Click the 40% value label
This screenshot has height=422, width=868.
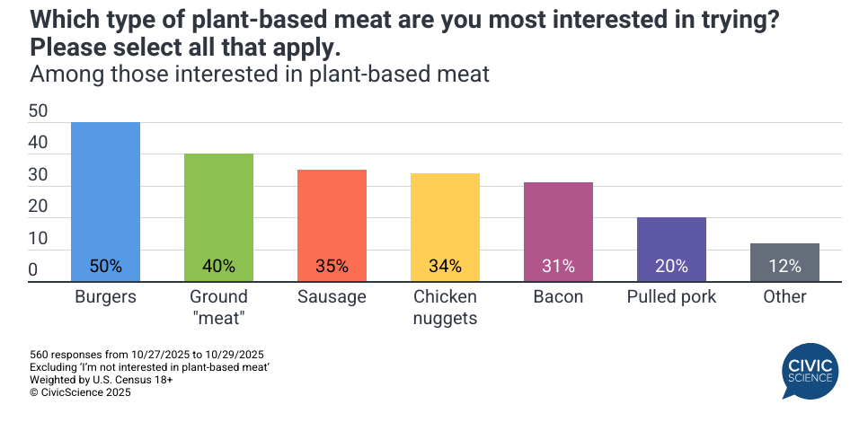pos(218,266)
